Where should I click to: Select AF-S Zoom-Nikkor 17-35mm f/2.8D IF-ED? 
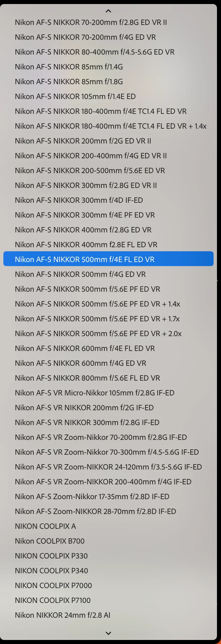pos(108,496)
